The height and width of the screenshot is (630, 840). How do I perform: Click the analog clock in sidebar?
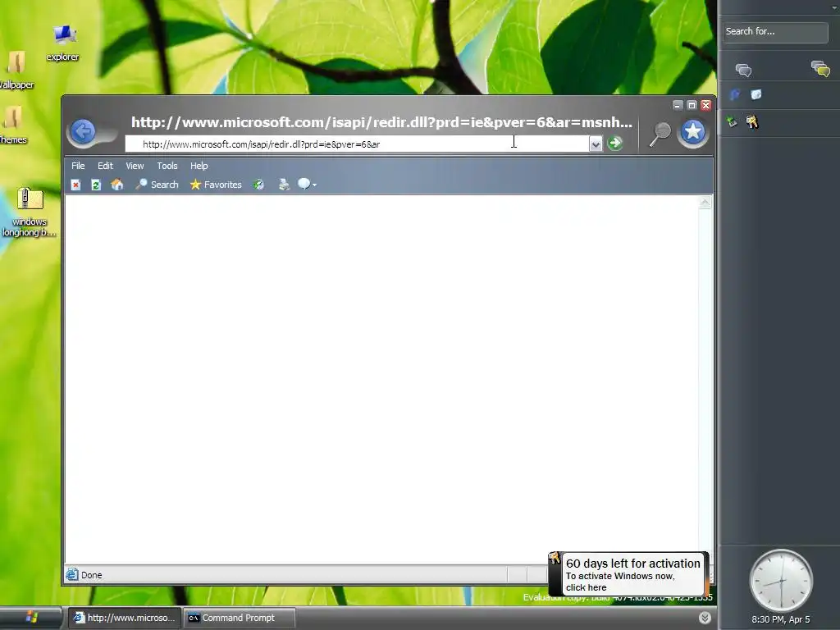click(x=781, y=581)
